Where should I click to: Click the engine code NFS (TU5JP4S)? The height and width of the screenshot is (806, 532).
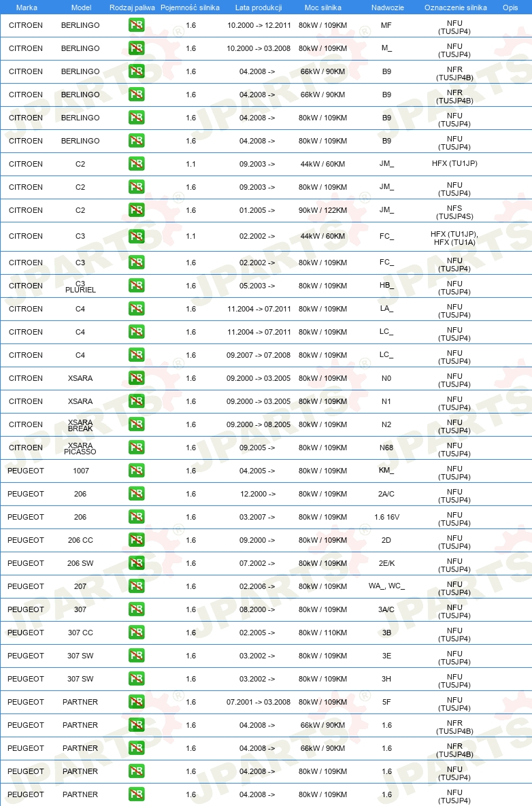[454, 212]
